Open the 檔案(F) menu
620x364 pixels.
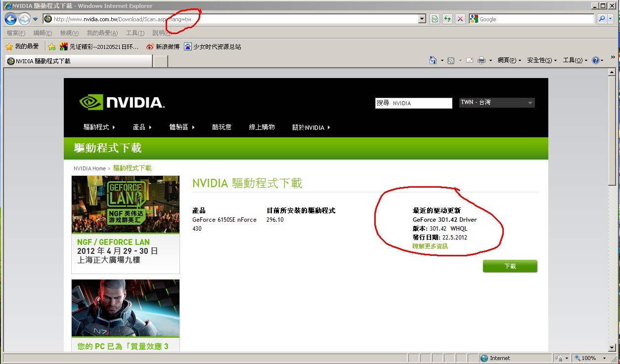16,33
